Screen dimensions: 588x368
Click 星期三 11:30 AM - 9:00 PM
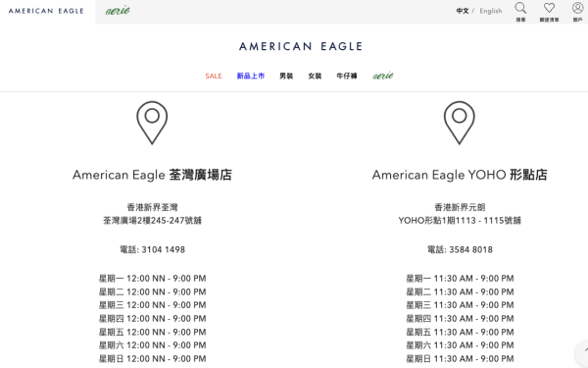(x=460, y=305)
